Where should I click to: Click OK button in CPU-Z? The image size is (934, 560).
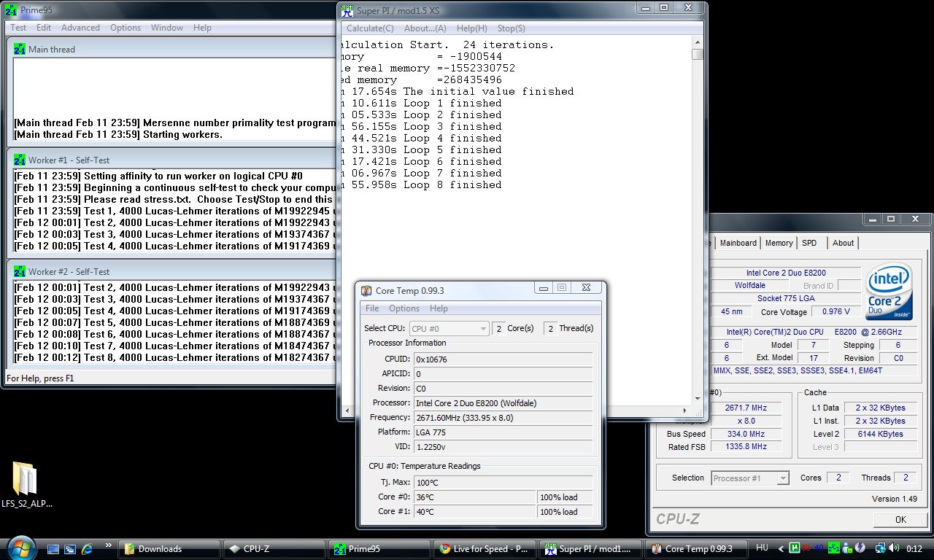[900, 520]
